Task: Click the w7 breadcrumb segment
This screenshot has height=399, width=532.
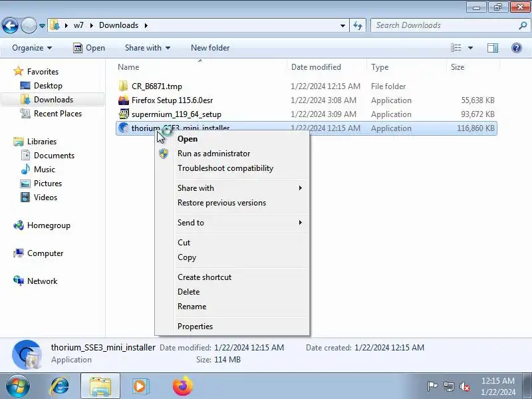Action: tap(78, 25)
